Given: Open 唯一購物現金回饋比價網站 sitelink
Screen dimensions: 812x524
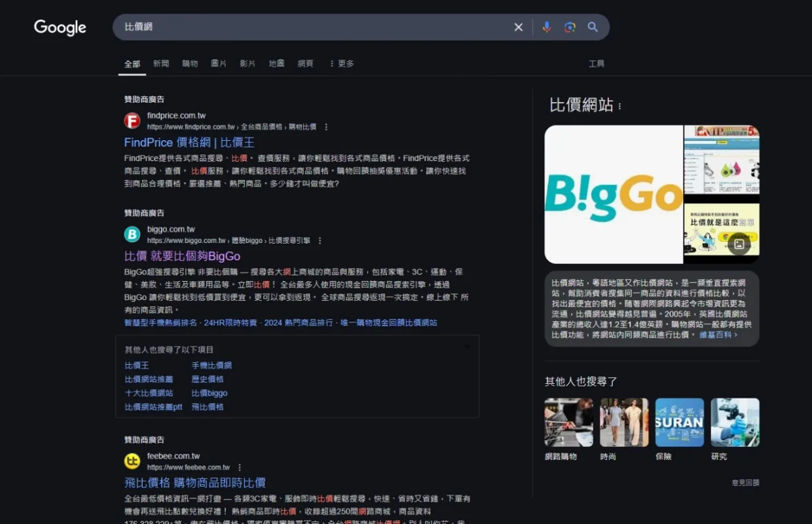Looking at the screenshot, I should click(x=388, y=323).
